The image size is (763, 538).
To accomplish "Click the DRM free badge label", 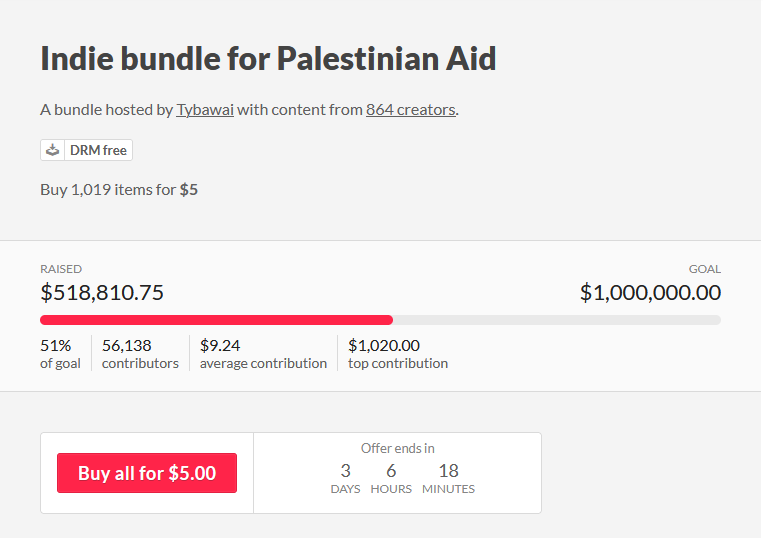I will point(98,150).
